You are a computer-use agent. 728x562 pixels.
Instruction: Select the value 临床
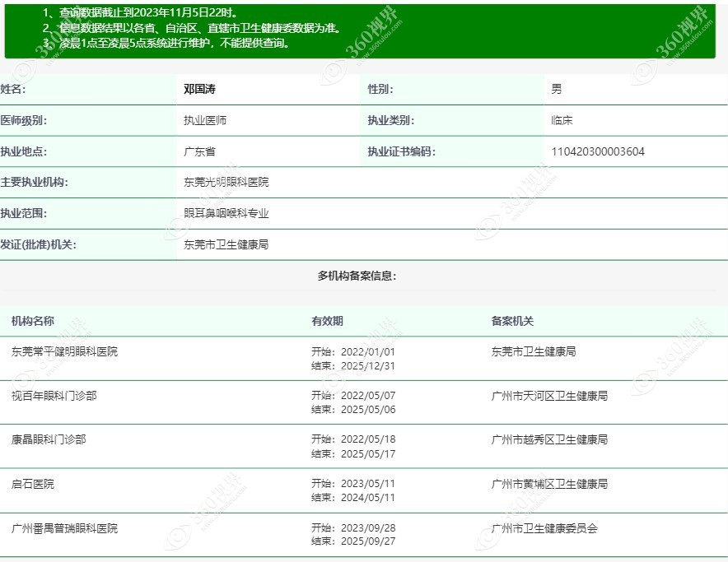click(x=562, y=120)
